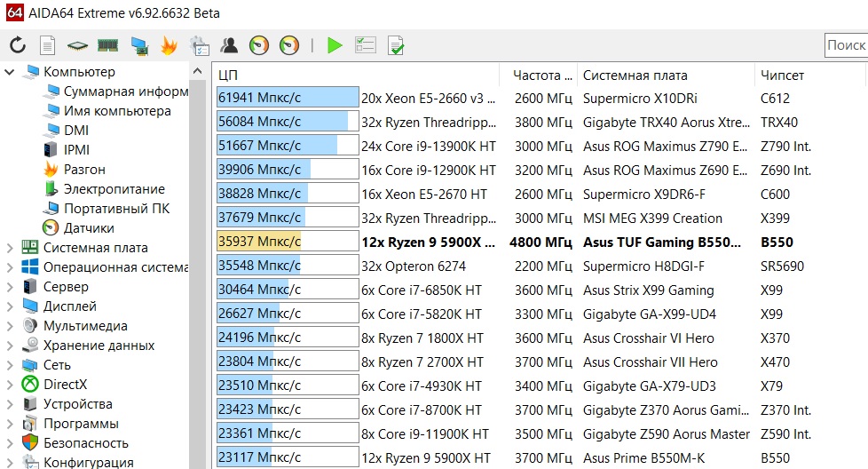Sort by Системная плата column header
Screen dimensions: 868x469
click(666, 76)
